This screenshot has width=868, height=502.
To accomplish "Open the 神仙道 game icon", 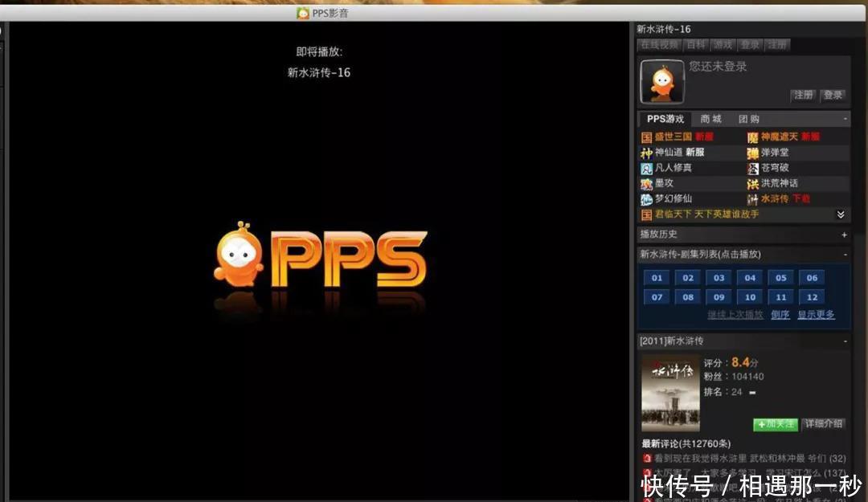I will pos(646,153).
